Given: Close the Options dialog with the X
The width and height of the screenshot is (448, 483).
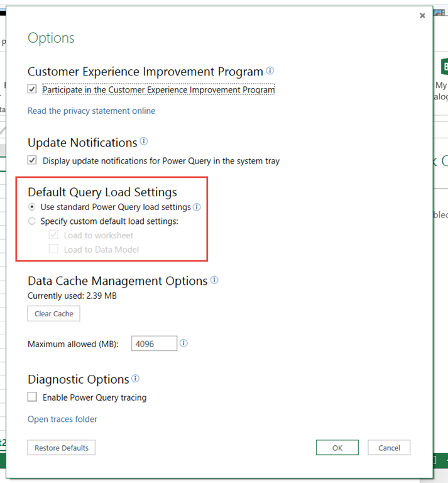Looking at the screenshot, I should (x=422, y=16).
